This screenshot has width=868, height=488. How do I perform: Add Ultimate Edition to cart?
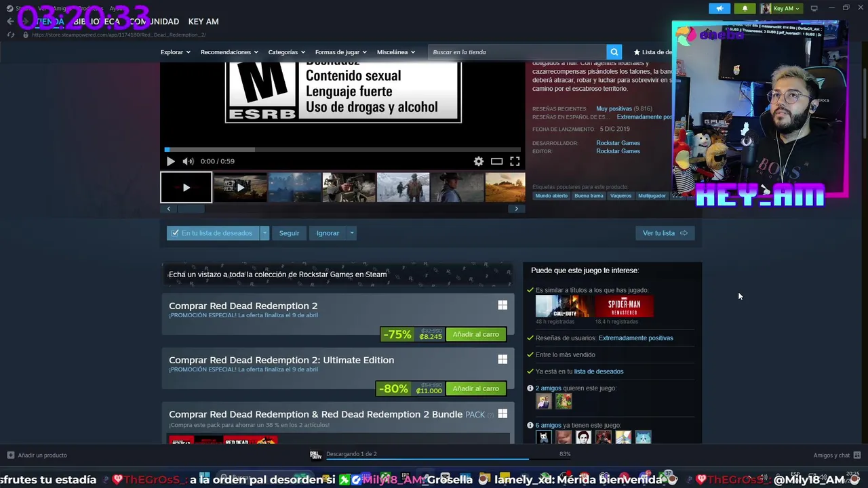(475, 388)
